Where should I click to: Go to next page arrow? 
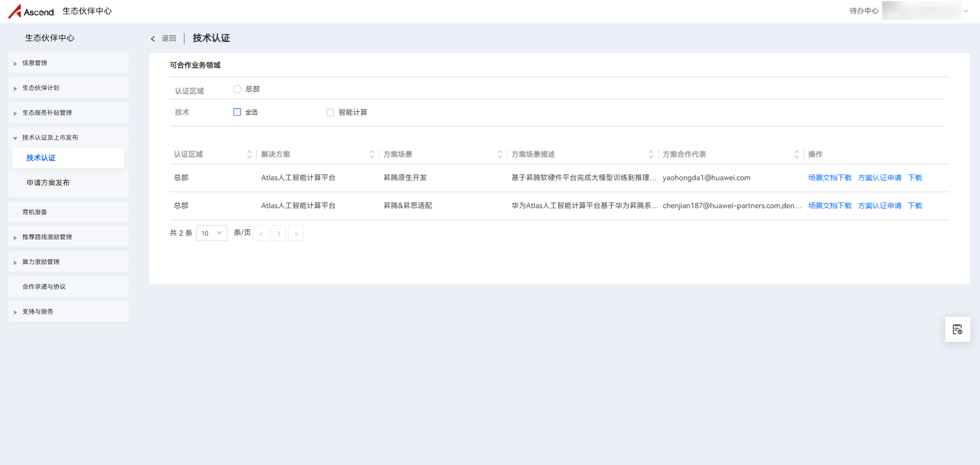coord(296,234)
